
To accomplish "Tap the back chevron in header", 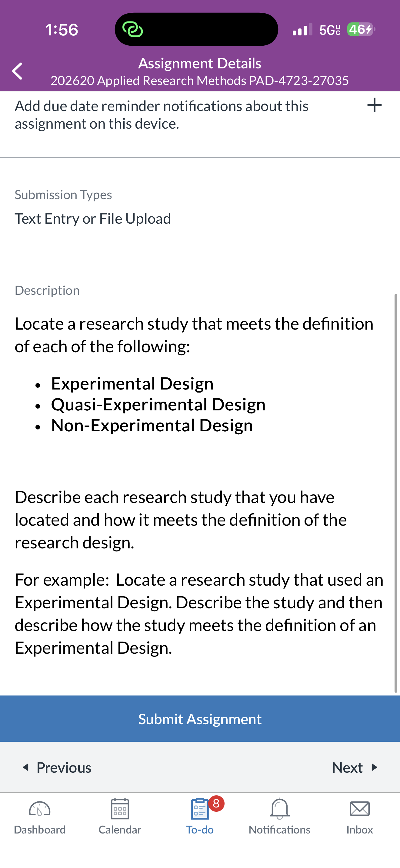I will point(17,71).
